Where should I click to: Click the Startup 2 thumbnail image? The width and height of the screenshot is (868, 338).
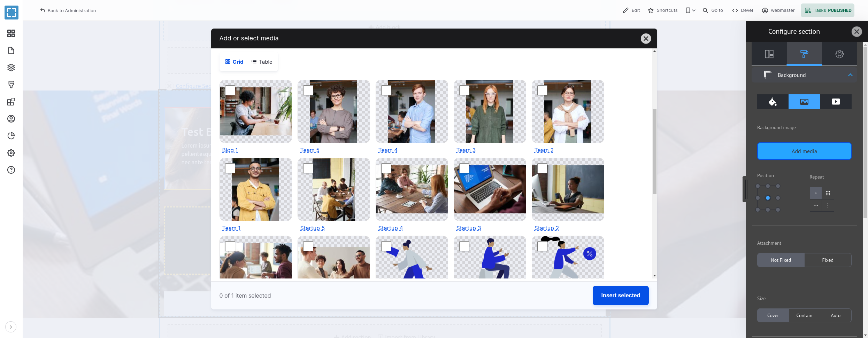point(568,189)
